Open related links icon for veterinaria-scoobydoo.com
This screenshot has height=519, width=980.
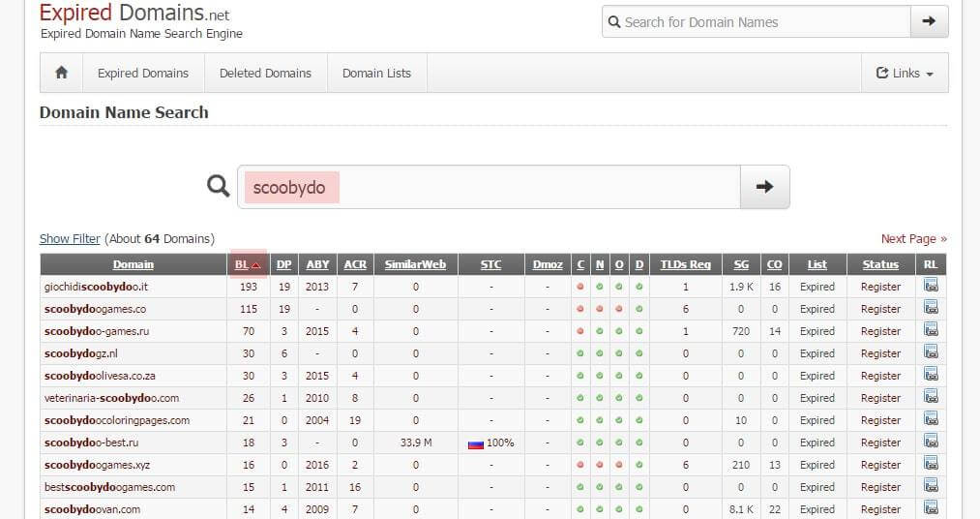[931, 396]
